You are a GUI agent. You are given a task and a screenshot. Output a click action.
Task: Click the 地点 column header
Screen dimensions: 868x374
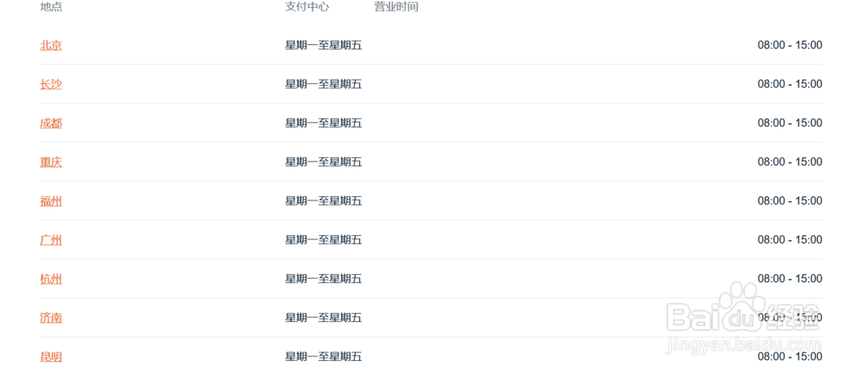coord(51,7)
